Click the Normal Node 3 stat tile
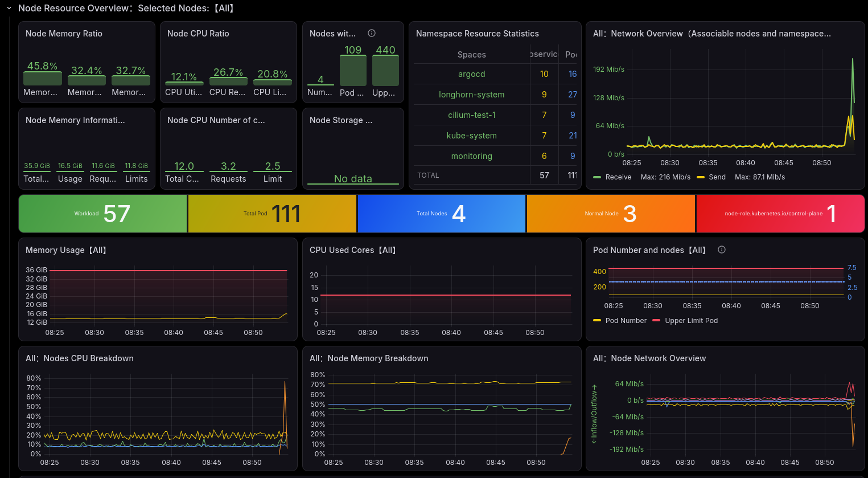This screenshot has width=868, height=478. click(x=611, y=214)
